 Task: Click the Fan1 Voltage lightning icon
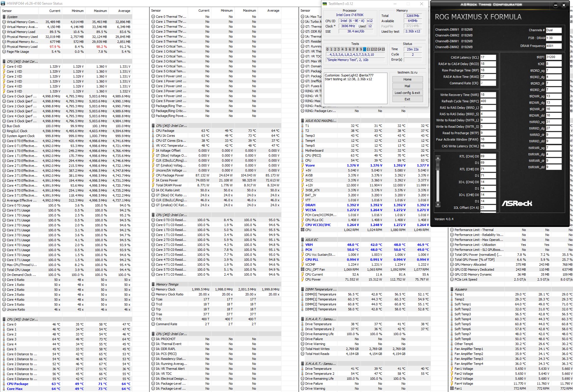pos(452,369)
